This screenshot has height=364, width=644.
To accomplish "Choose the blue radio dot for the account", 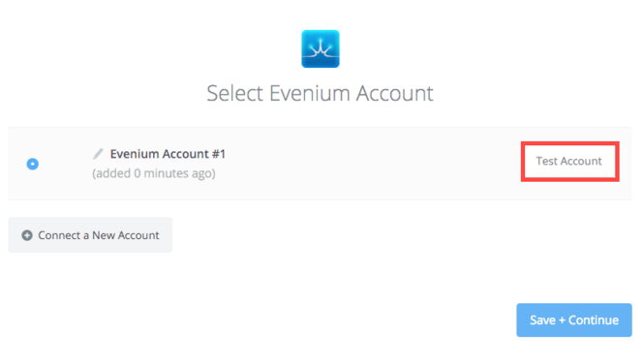I will tap(33, 164).
